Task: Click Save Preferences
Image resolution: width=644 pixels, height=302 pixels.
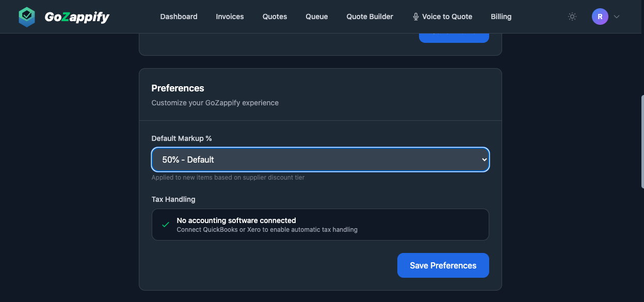Action: 443,265
